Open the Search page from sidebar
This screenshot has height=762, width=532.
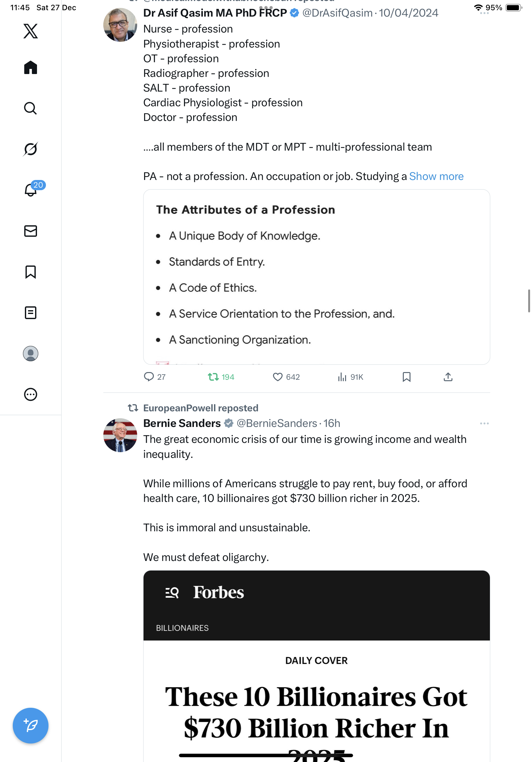[31, 108]
